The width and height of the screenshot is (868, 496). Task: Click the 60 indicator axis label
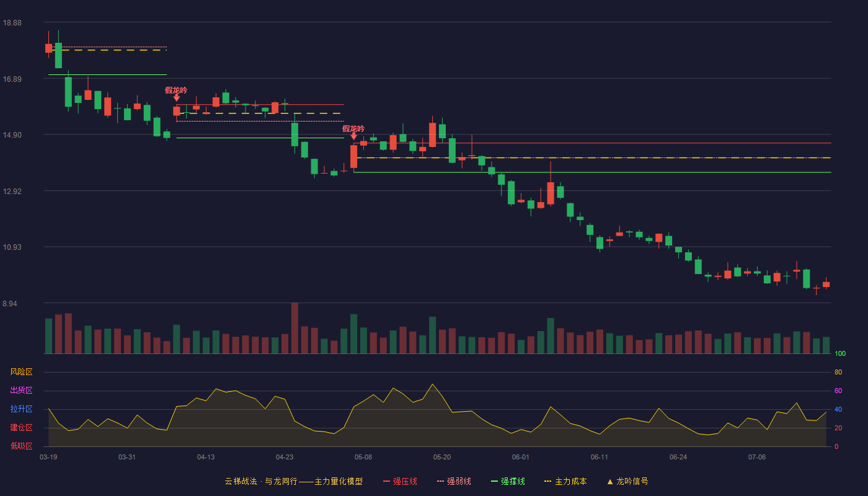click(x=838, y=391)
